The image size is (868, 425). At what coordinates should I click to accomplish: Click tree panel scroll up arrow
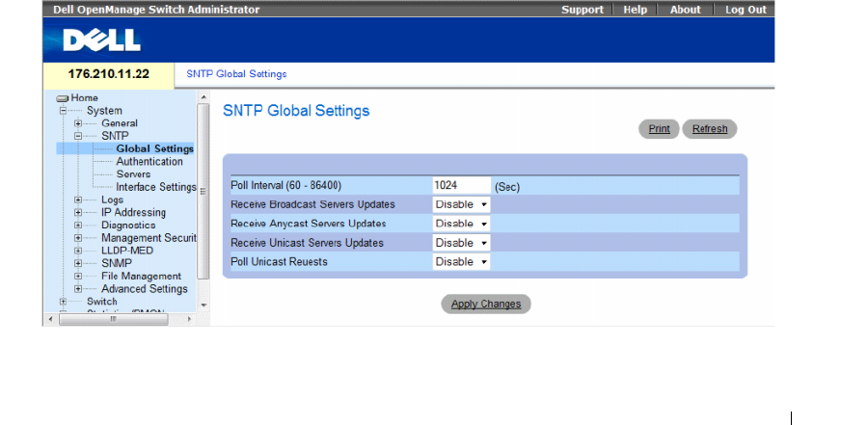[x=203, y=97]
